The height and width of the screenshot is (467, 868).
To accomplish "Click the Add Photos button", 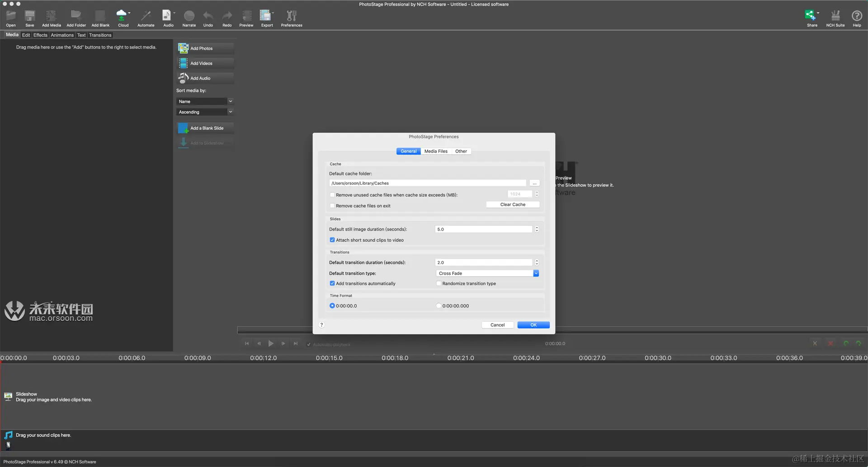I will pos(206,48).
